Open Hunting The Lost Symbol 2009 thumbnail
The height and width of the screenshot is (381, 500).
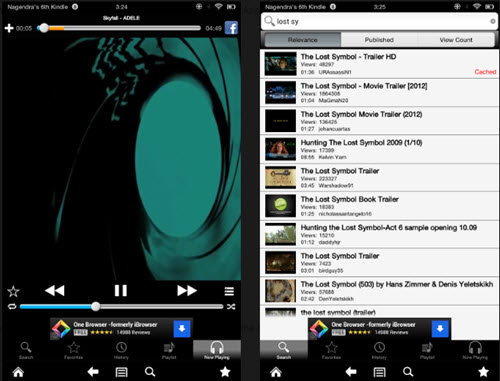[280, 149]
